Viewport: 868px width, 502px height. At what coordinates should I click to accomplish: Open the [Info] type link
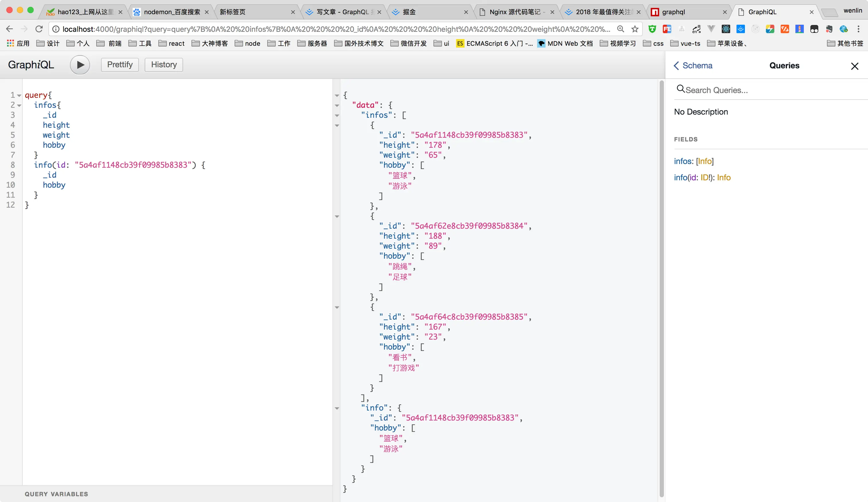[x=705, y=161]
